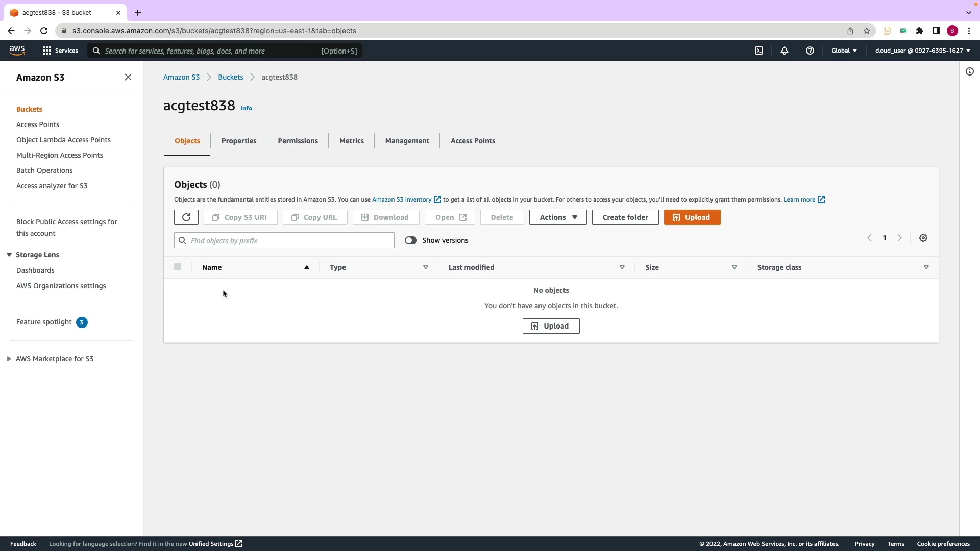Toggle the Show versions switch
980x551 pixels.
(x=411, y=240)
